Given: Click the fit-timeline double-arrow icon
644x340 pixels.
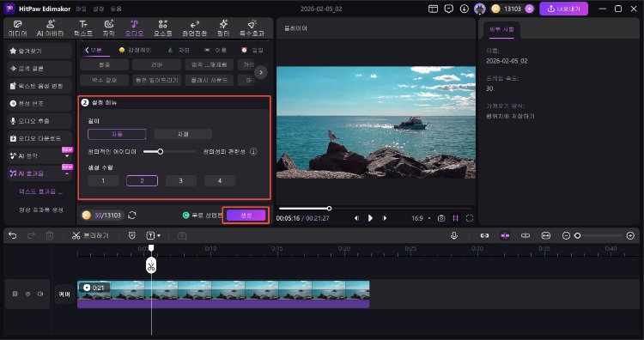Looking at the screenshot, I should point(545,235).
